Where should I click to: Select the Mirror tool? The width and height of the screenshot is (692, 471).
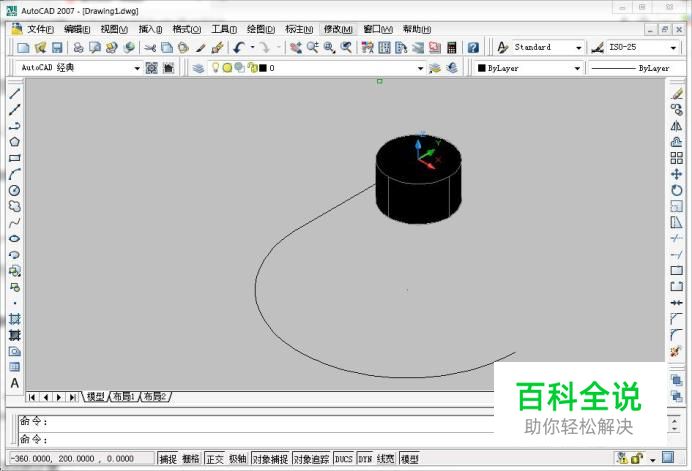click(x=677, y=126)
